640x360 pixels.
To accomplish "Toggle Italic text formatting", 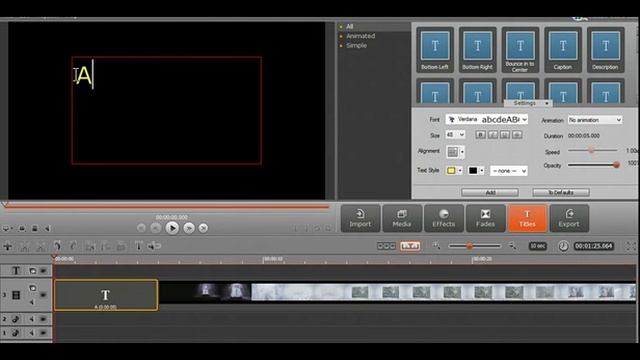I will point(493,135).
